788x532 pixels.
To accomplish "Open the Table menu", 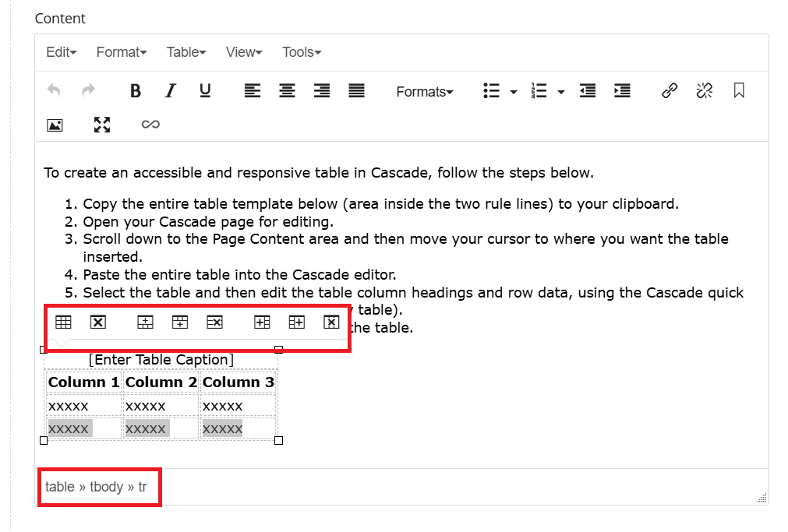I will click(x=186, y=52).
